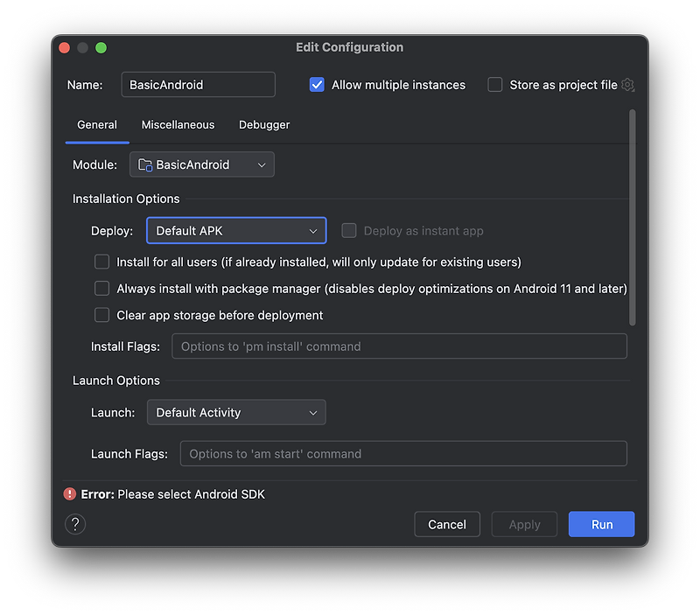Open the Store as project file settings gear
The height and width of the screenshot is (615, 700).
626,85
